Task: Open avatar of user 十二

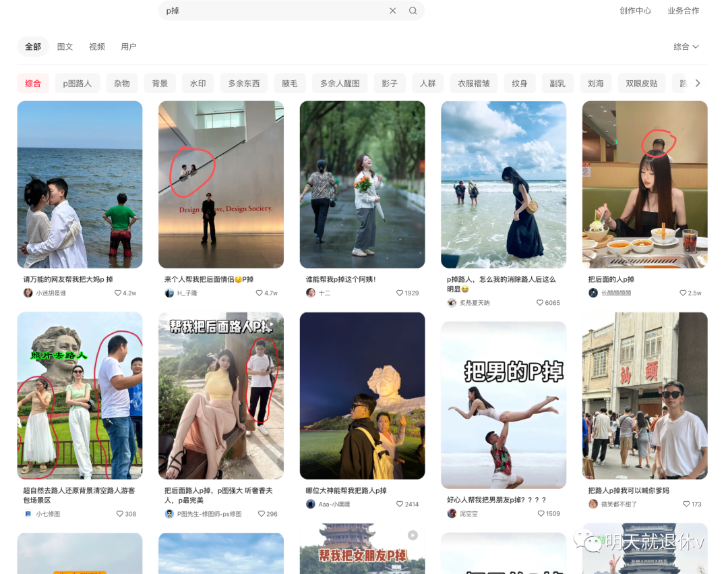Action: point(311,293)
